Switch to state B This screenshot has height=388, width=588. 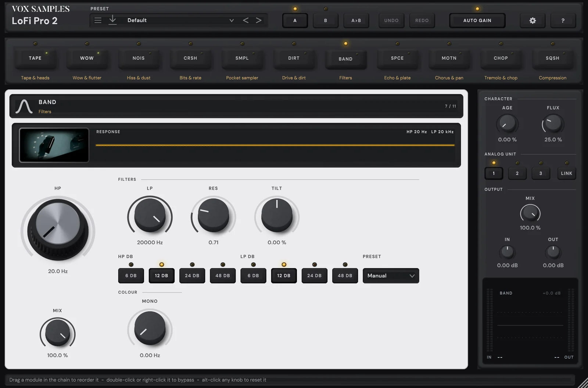(x=326, y=21)
